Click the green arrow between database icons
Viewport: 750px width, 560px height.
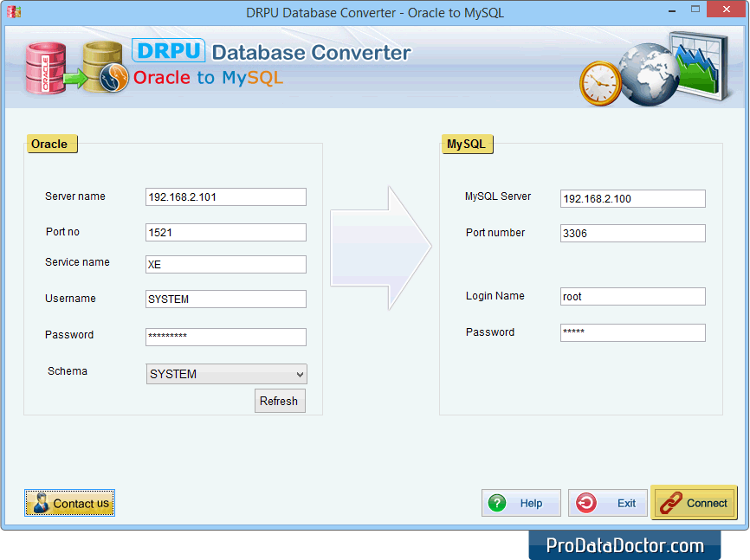75,79
